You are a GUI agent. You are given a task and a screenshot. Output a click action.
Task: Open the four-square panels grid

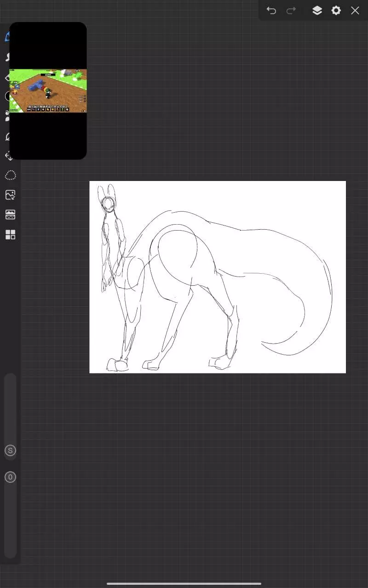10,235
